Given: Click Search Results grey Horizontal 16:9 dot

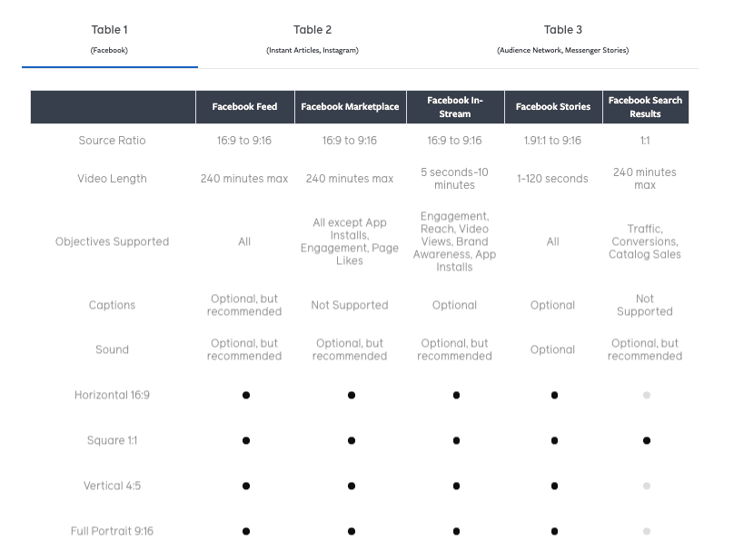Looking at the screenshot, I should coord(647,396).
